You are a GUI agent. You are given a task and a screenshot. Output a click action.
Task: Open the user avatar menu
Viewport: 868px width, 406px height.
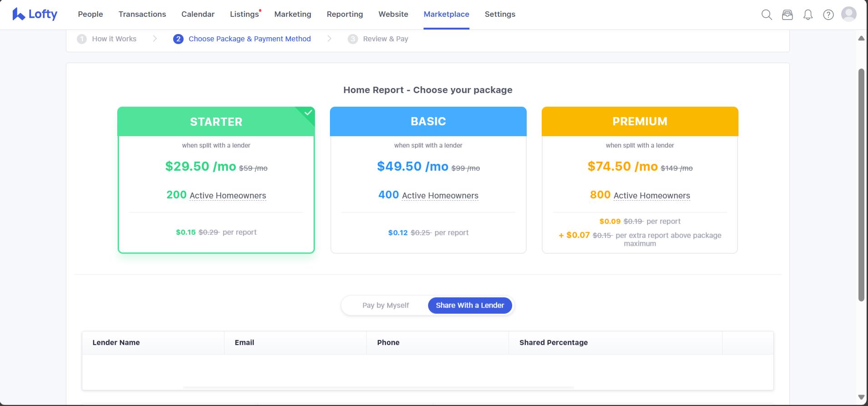click(x=848, y=14)
